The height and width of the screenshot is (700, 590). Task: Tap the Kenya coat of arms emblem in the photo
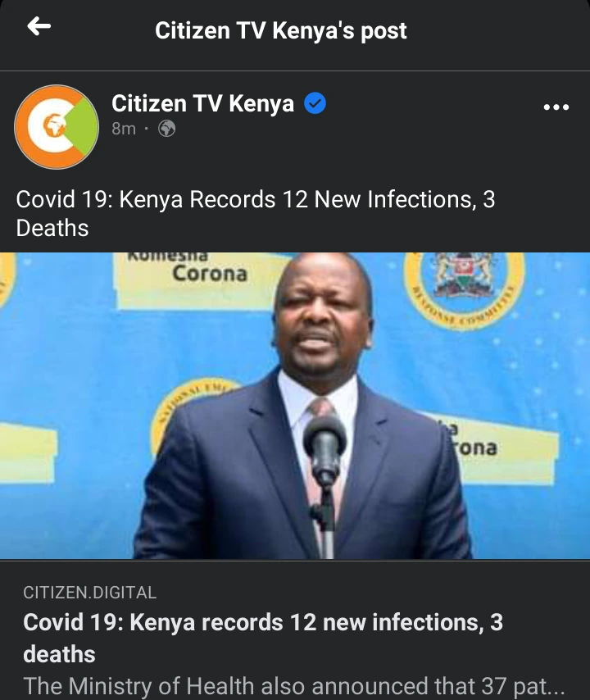pos(464,275)
